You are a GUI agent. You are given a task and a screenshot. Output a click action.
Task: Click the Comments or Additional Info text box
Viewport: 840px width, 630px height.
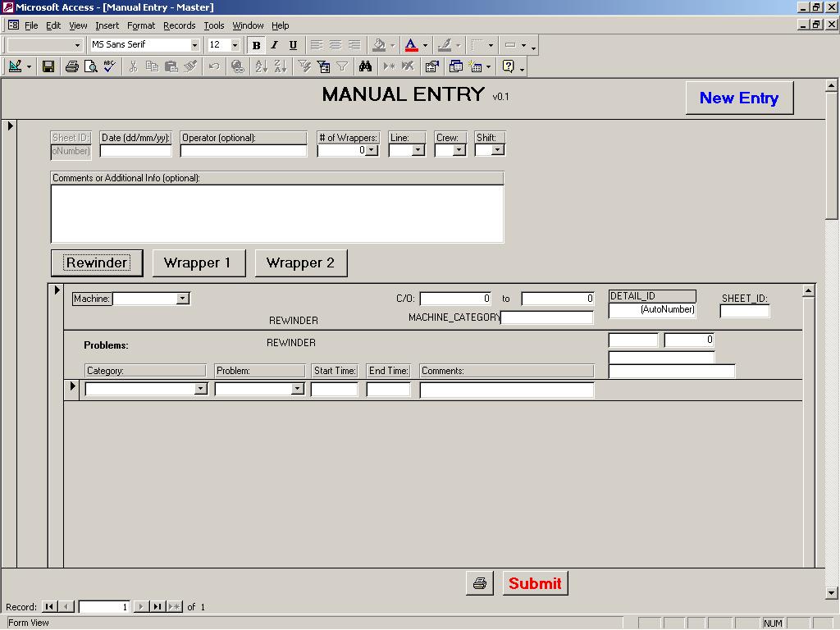(x=277, y=214)
